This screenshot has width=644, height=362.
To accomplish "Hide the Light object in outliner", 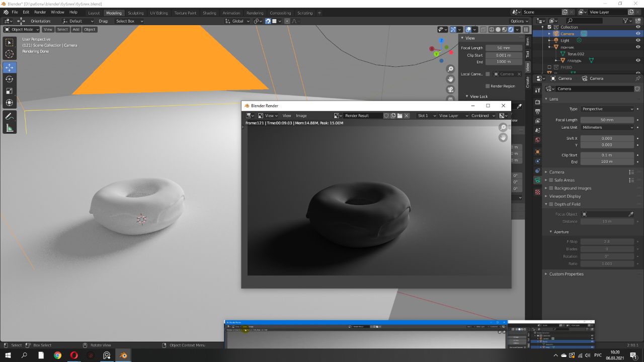I will point(638,40).
